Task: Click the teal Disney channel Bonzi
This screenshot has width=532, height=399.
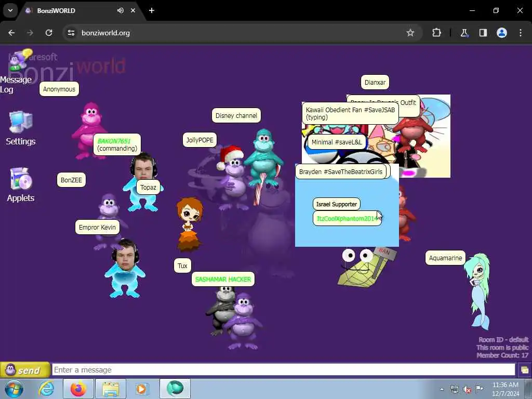Action: (x=263, y=158)
